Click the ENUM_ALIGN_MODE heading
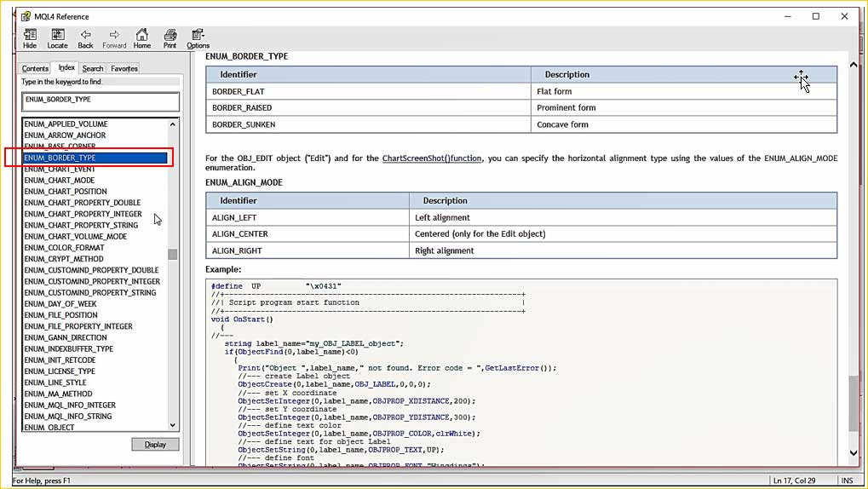The image size is (868, 489). tap(244, 183)
